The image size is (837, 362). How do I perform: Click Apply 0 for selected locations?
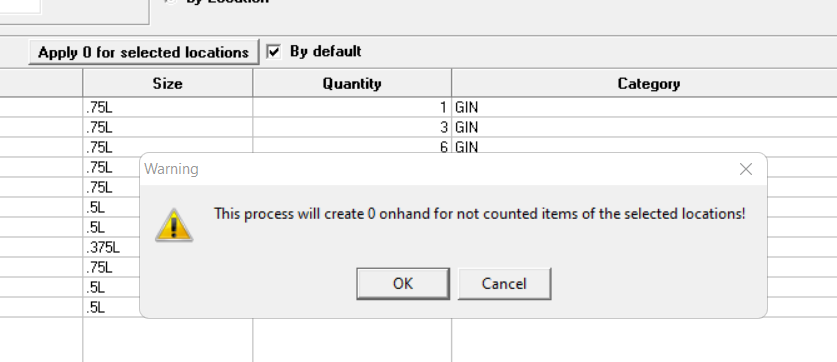point(144,52)
